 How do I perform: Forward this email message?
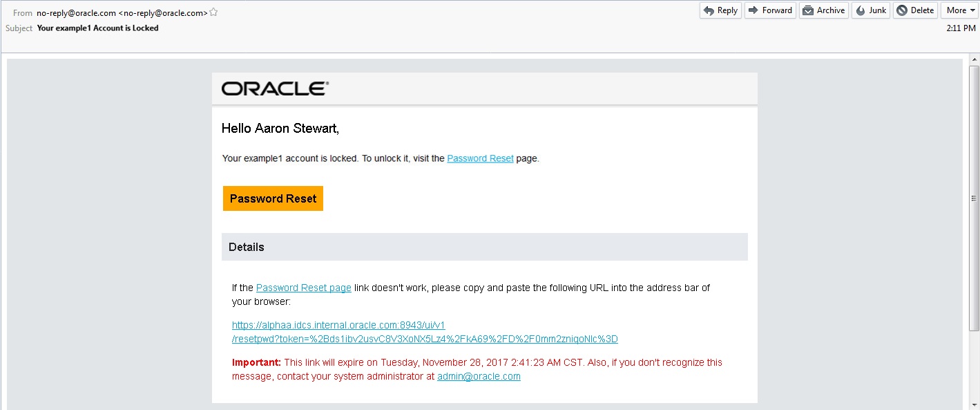pos(770,10)
